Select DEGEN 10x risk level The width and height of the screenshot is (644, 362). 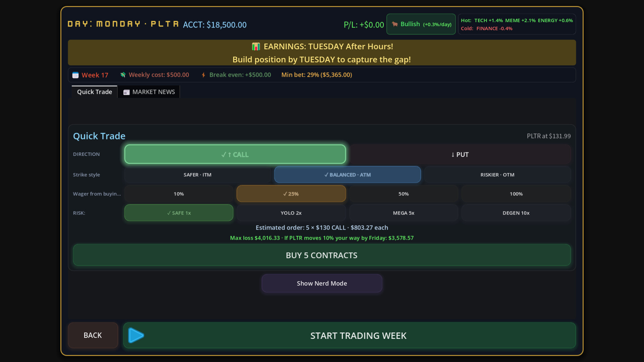[516, 213]
